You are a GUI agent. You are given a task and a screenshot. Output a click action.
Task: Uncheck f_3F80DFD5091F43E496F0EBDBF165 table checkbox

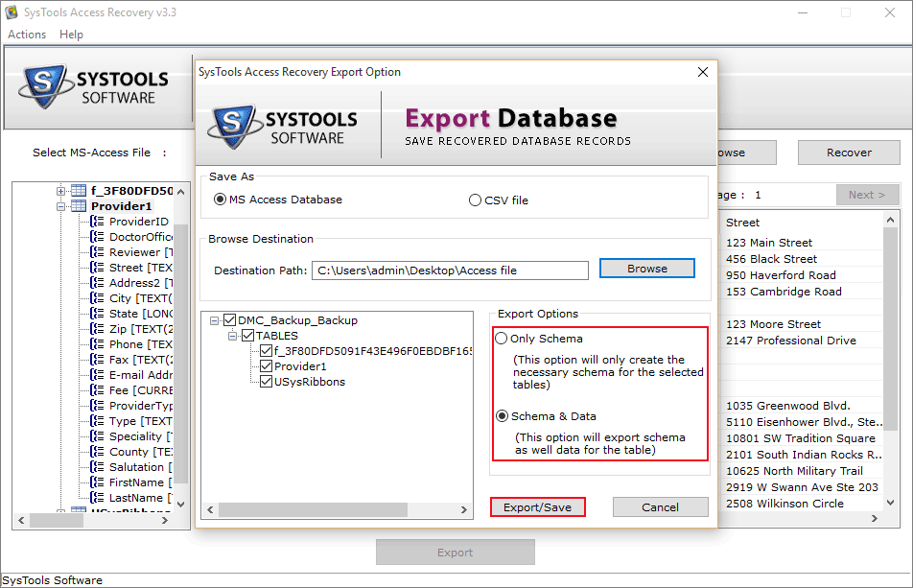point(266,350)
